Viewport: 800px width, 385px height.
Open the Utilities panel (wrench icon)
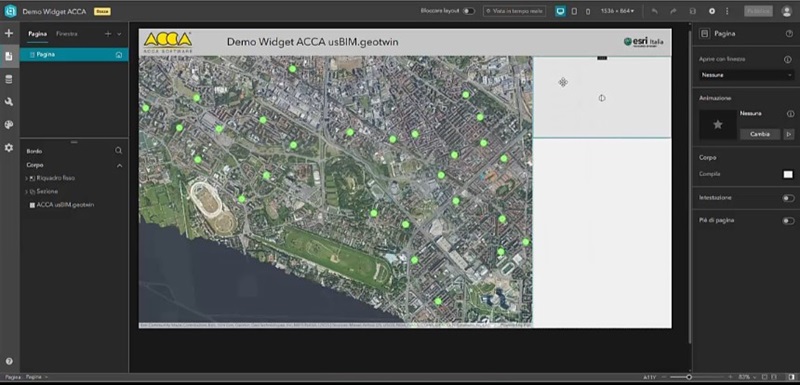[9, 102]
